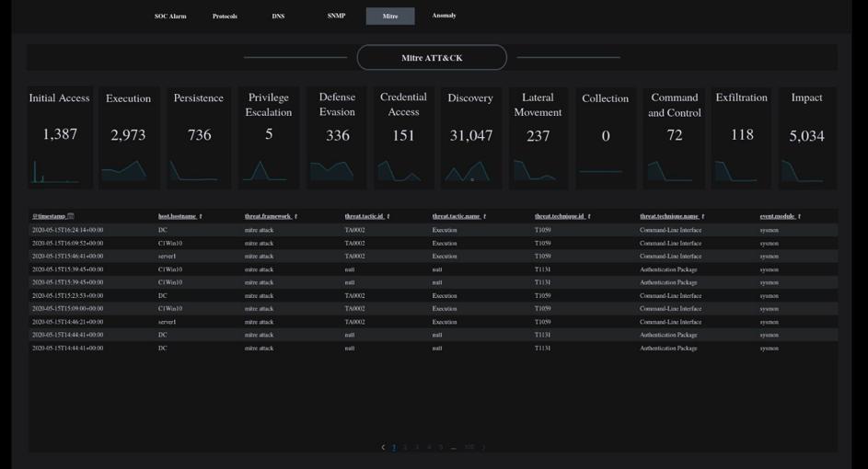Viewport: 868px width, 469px height.
Task: Sort table by @timestamp column
Action: (x=52, y=216)
